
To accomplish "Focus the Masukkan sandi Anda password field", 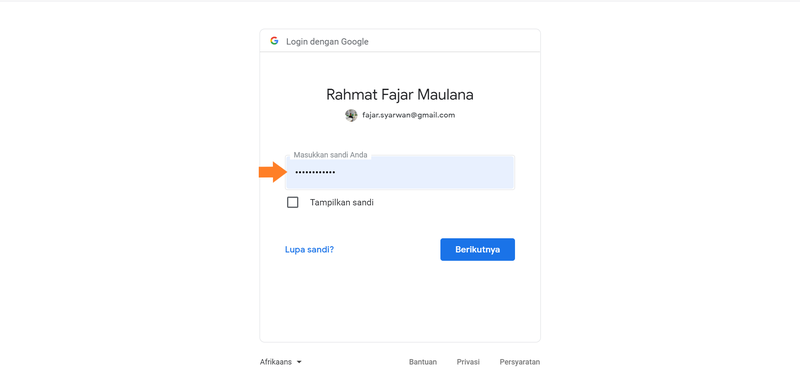I will (400, 172).
